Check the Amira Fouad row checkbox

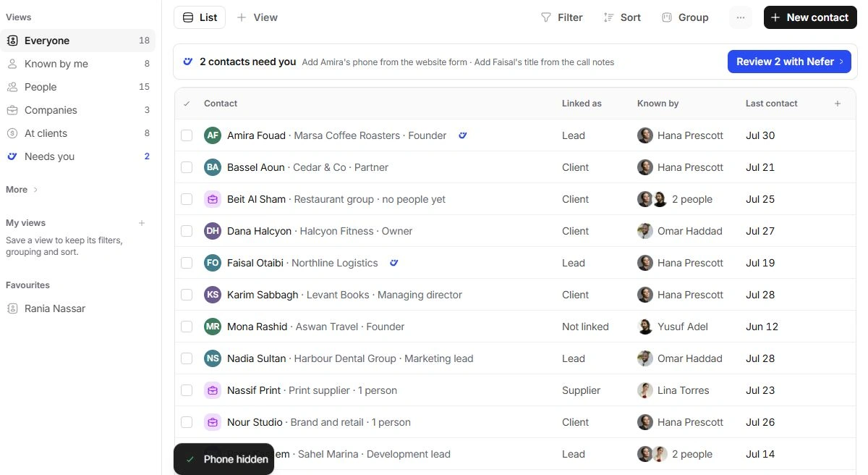[187, 135]
